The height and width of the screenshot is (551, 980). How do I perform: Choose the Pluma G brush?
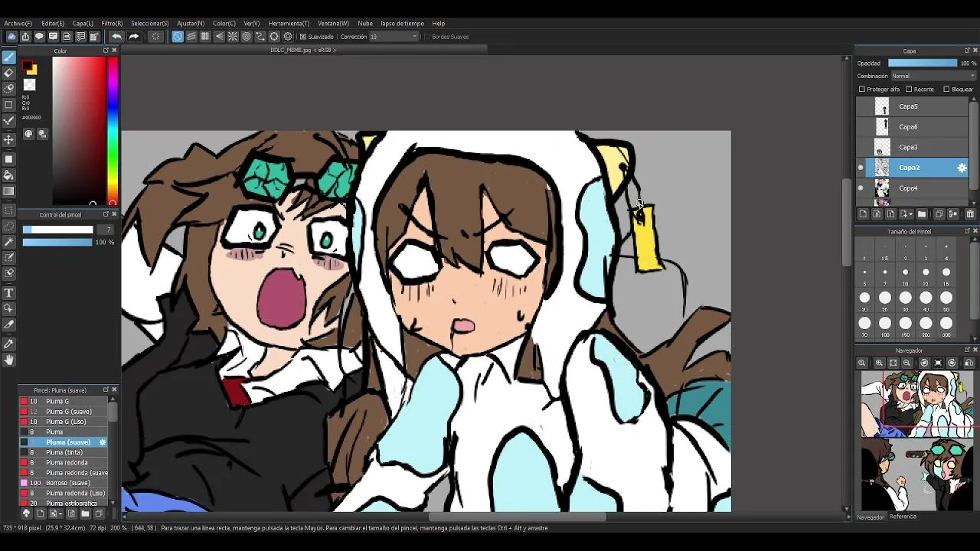point(64,401)
